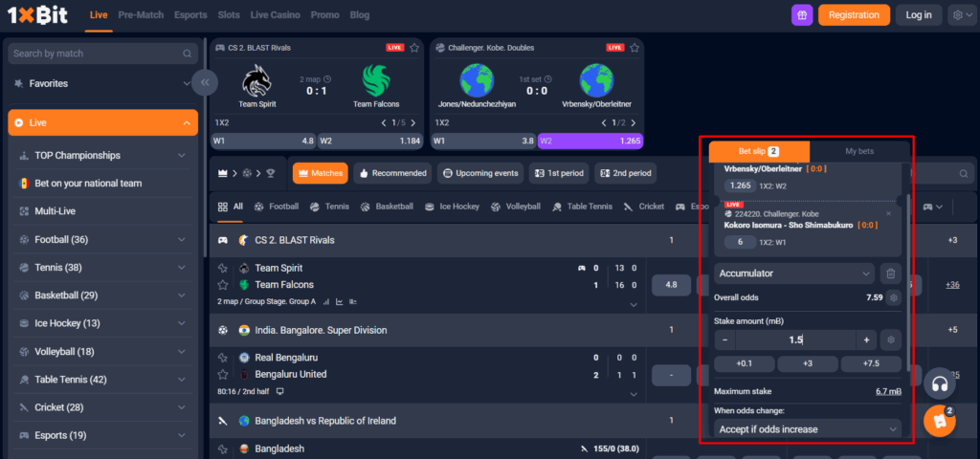Select the Bet slip tab
Image resolution: width=980 pixels, height=459 pixels.
[759, 151]
